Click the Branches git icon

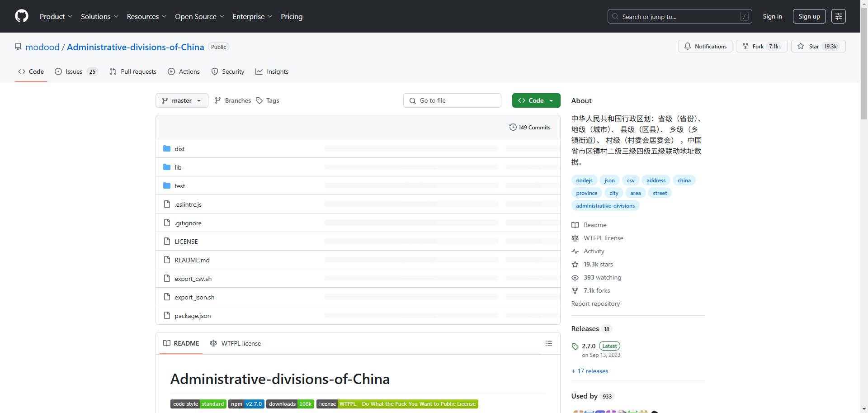(x=218, y=100)
